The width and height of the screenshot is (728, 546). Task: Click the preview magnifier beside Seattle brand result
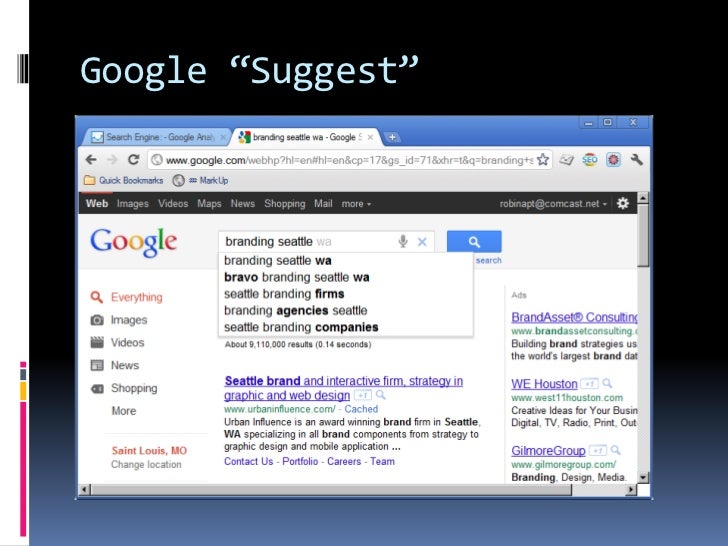click(381, 395)
